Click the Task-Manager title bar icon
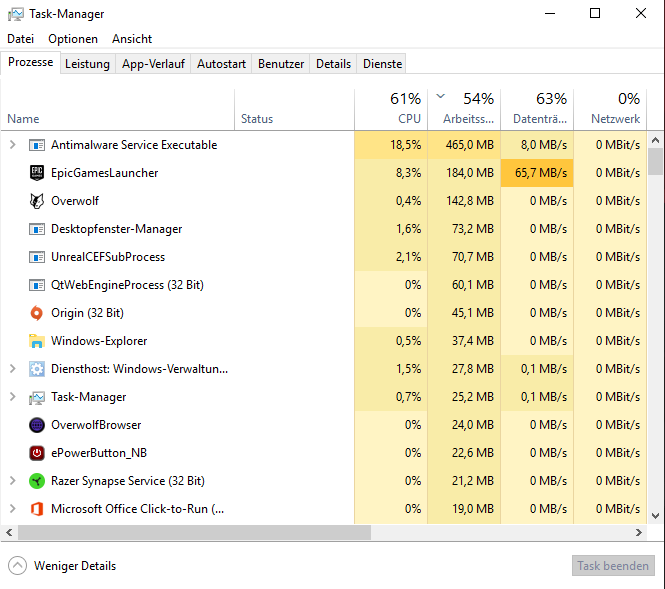Screen dimensions: 665x589 (16, 14)
